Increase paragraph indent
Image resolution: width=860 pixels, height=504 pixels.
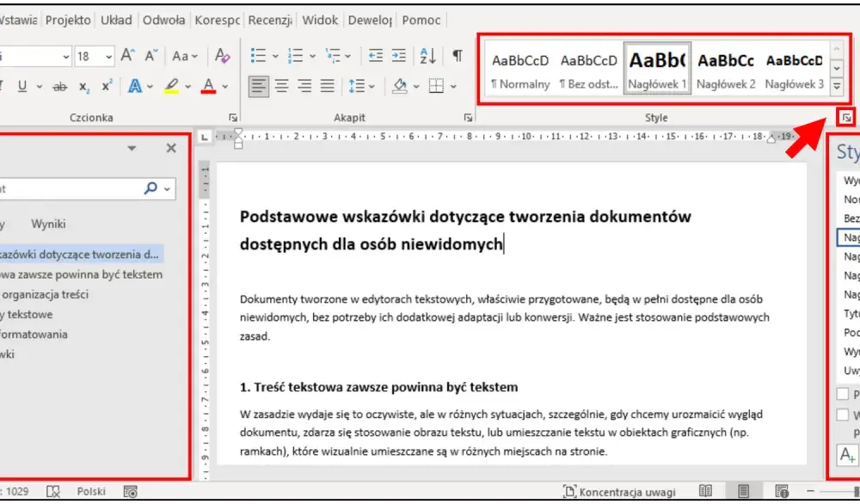point(399,55)
